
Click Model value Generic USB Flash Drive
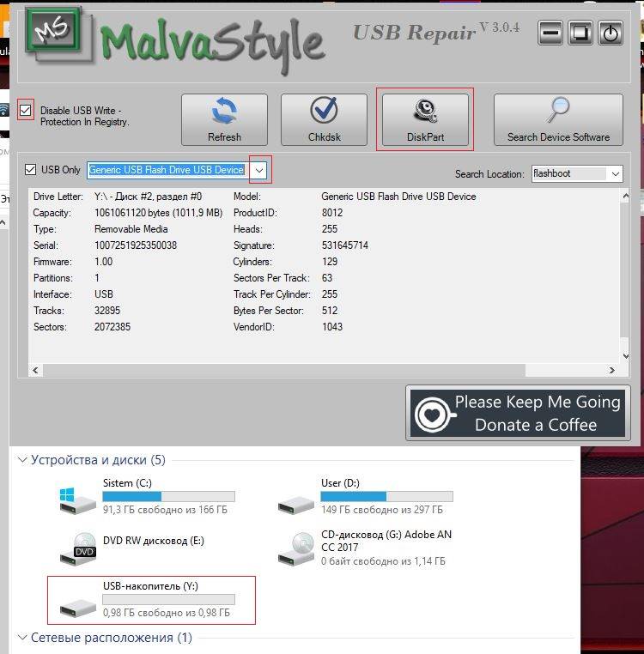[398, 197]
